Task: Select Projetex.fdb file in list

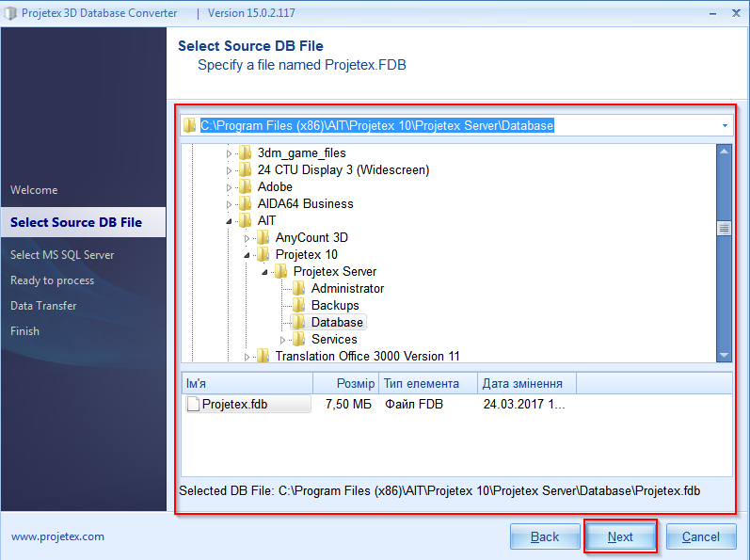Action: pos(248,404)
